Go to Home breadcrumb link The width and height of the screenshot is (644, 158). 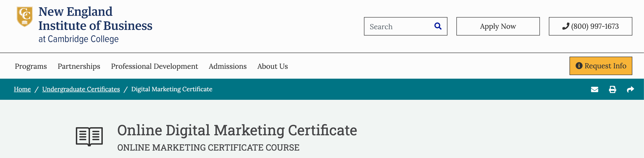point(22,89)
